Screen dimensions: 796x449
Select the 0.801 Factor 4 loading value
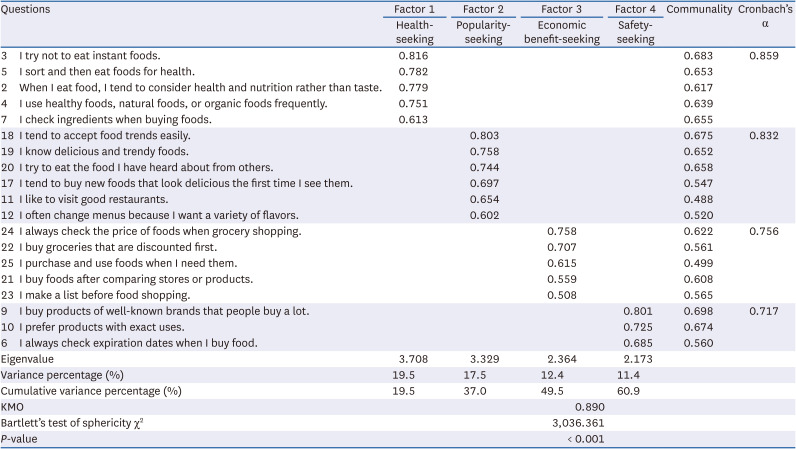click(x=637, y=311)
